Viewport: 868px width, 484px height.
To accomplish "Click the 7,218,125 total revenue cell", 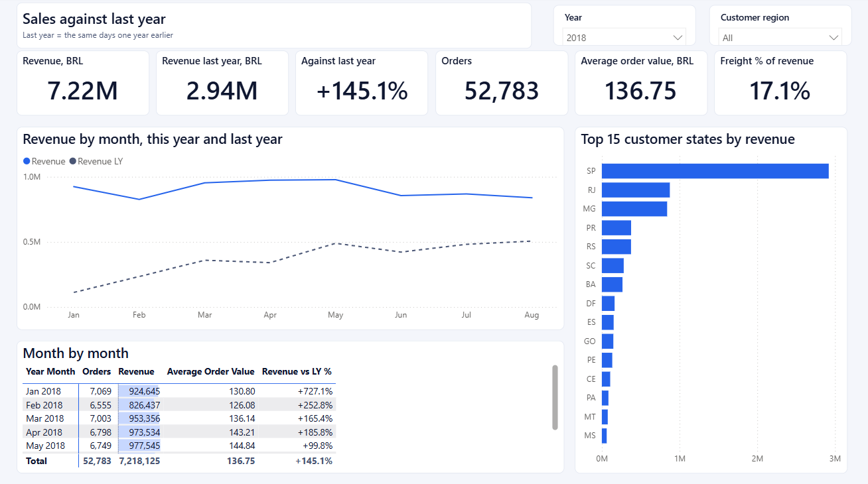I will [139, 461].
